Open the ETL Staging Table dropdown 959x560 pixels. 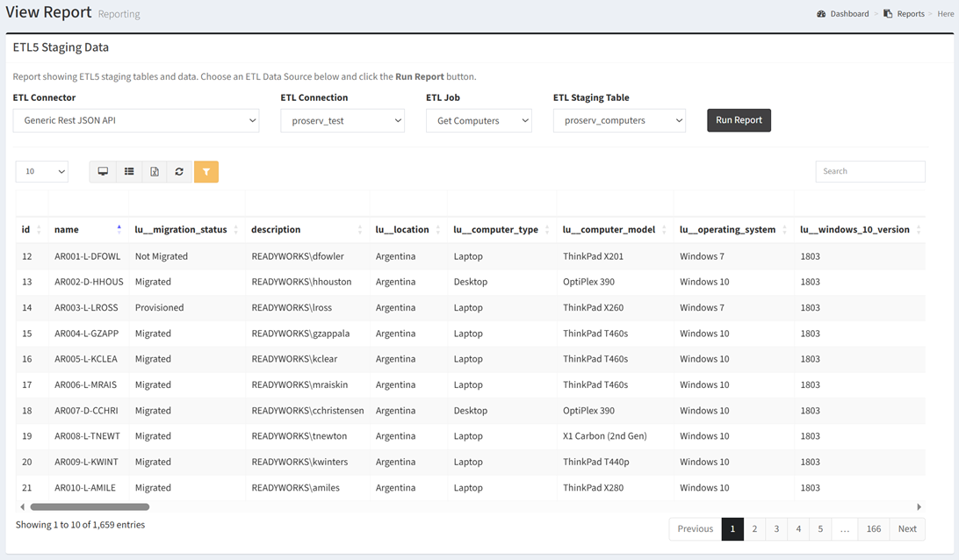coord(619,120)
